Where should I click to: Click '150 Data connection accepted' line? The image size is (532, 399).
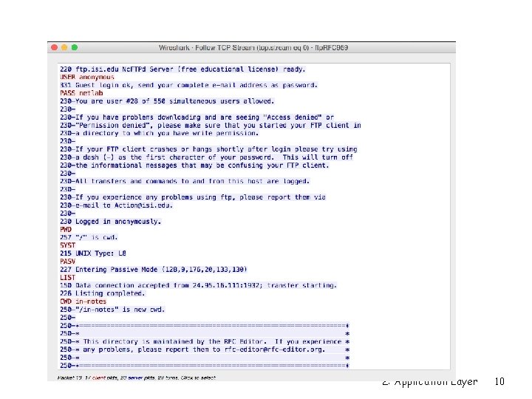pyautogui.click(x=199, y=285)
